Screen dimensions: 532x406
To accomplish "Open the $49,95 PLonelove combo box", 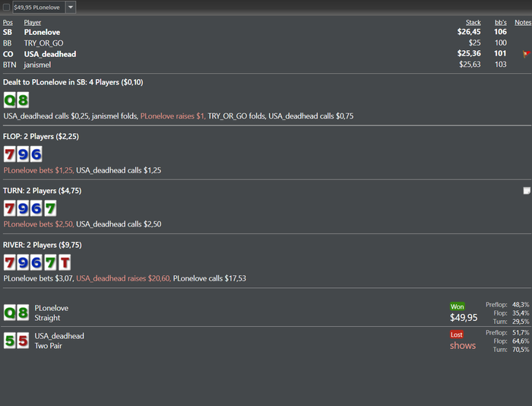I will [x=44, y=7].
